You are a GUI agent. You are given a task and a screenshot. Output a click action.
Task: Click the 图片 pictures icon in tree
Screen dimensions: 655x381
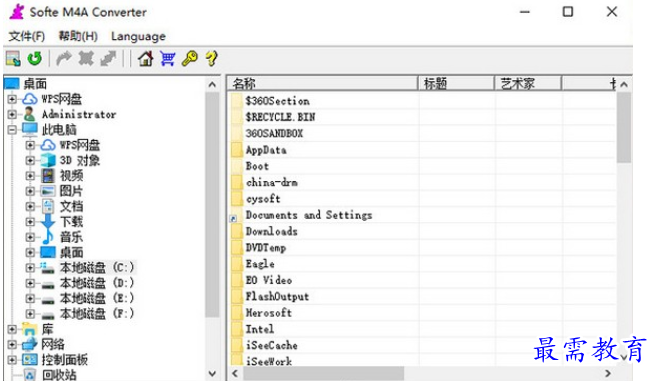[x=48, y=191]
